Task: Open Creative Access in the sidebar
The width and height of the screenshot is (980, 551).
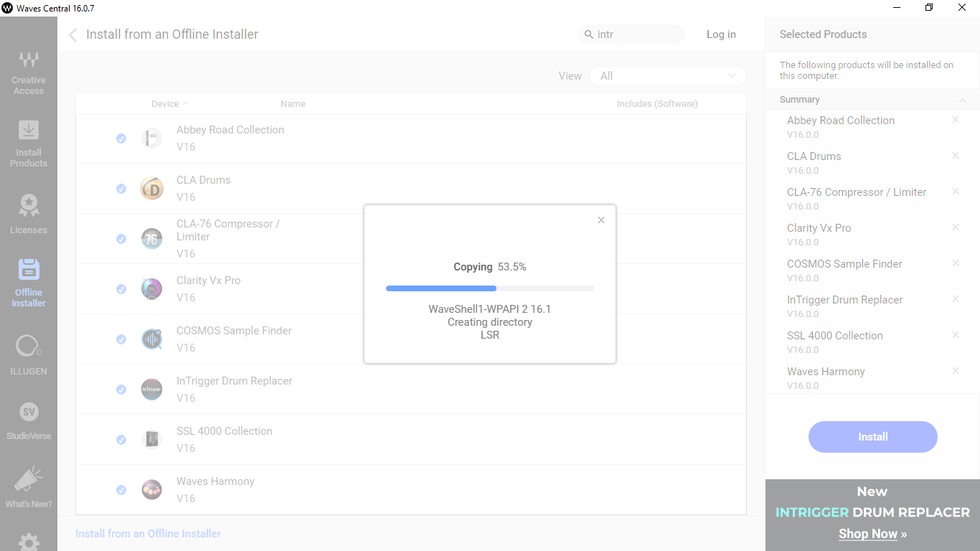Action: tap(29, 72)
